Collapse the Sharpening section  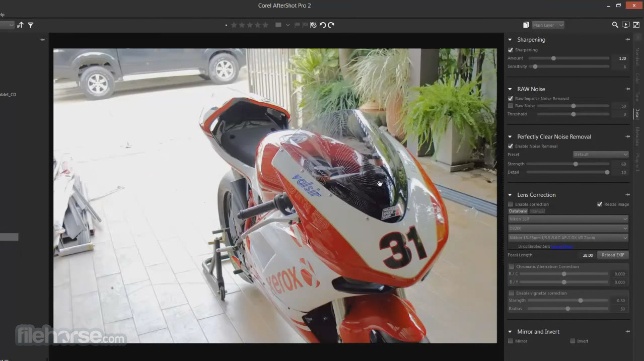(x=510, y=40)
